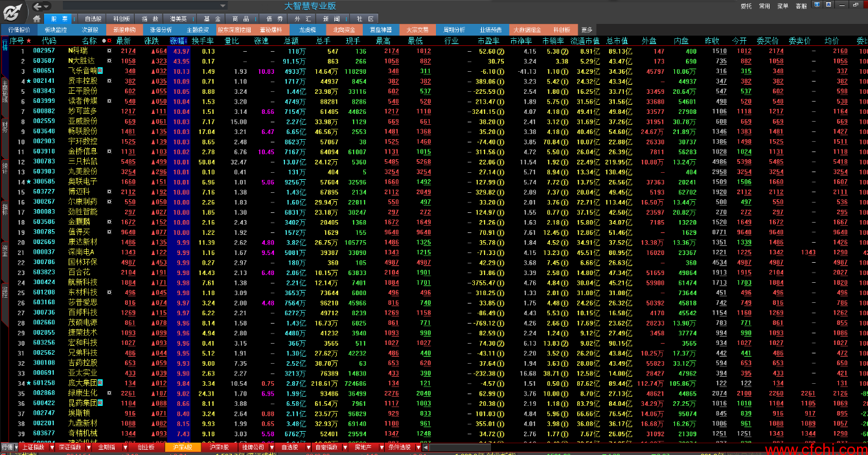This screenshot has height=455, width=868.
Task: Open the home page icon
Action: tap(36, 19)
